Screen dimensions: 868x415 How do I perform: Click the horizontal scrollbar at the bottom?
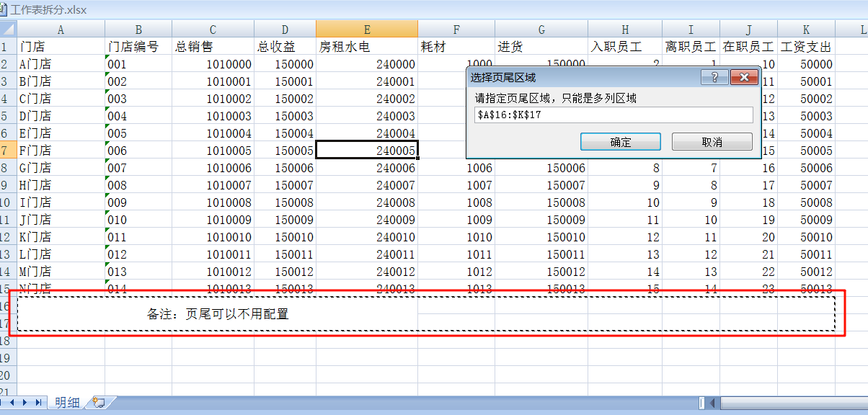pos(793,403)
